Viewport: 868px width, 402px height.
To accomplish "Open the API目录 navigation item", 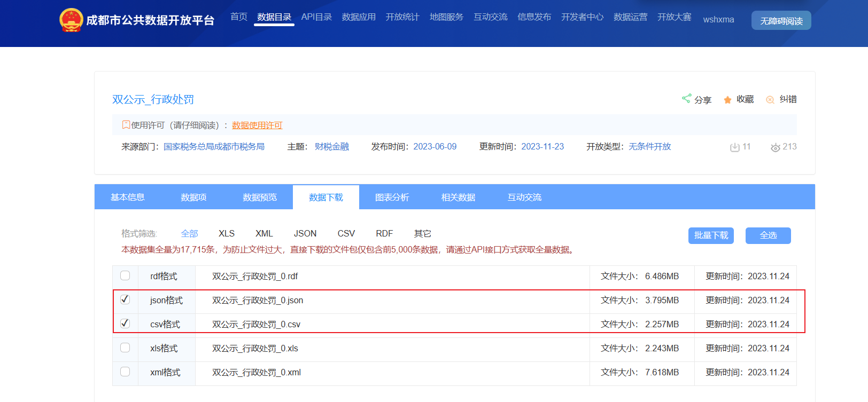I will click(316, 17).
